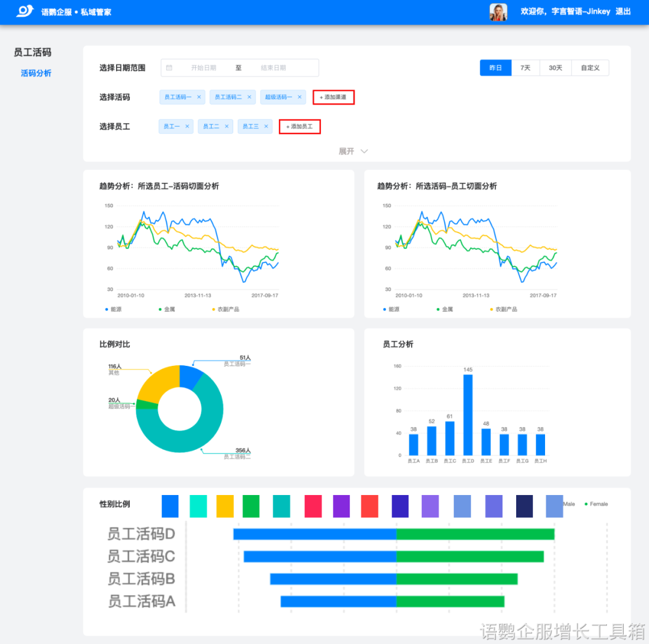Remove the 员工活码二 tag
Image resolution: width=649 pixels, height=644 pixels.
click(249, 97)
